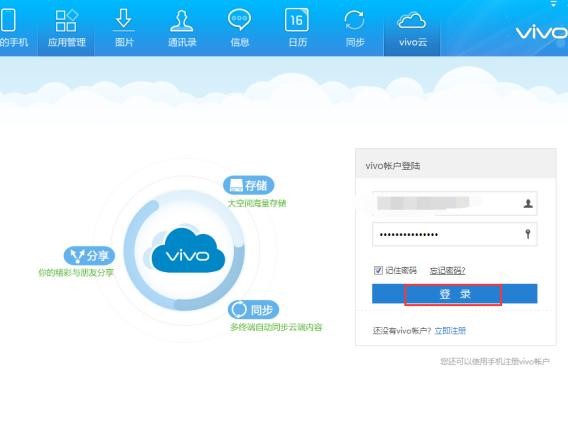Open the title bar dropdown menu arrow
Screen dimensions: 568x426
pos(554,4)
